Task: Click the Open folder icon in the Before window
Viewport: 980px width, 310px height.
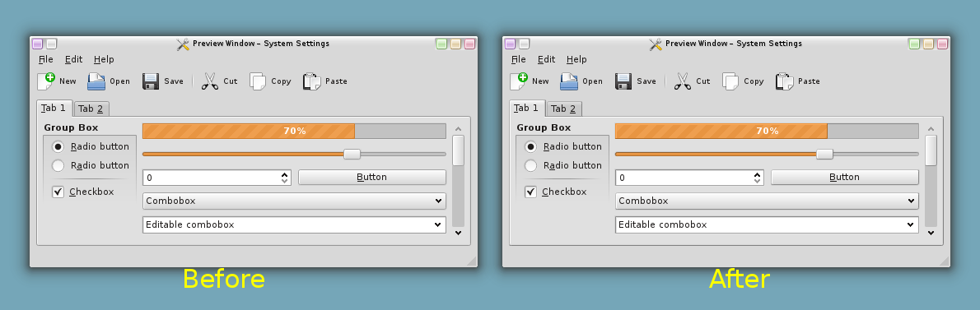Action: (96, 81)
